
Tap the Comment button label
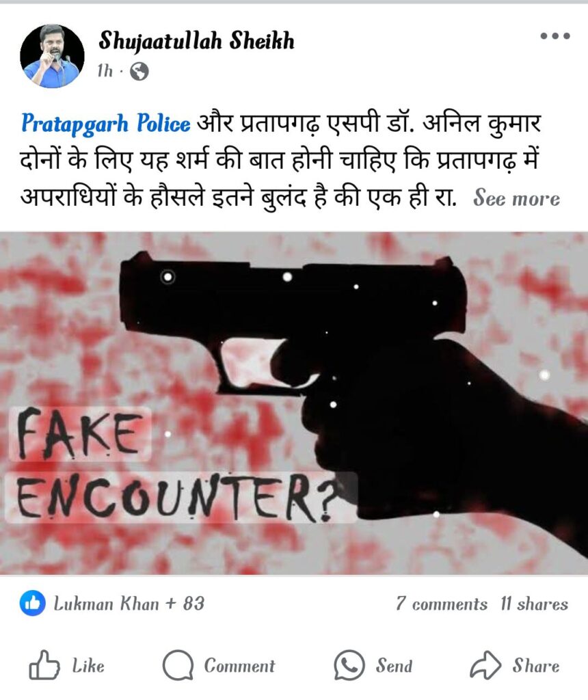239,666
